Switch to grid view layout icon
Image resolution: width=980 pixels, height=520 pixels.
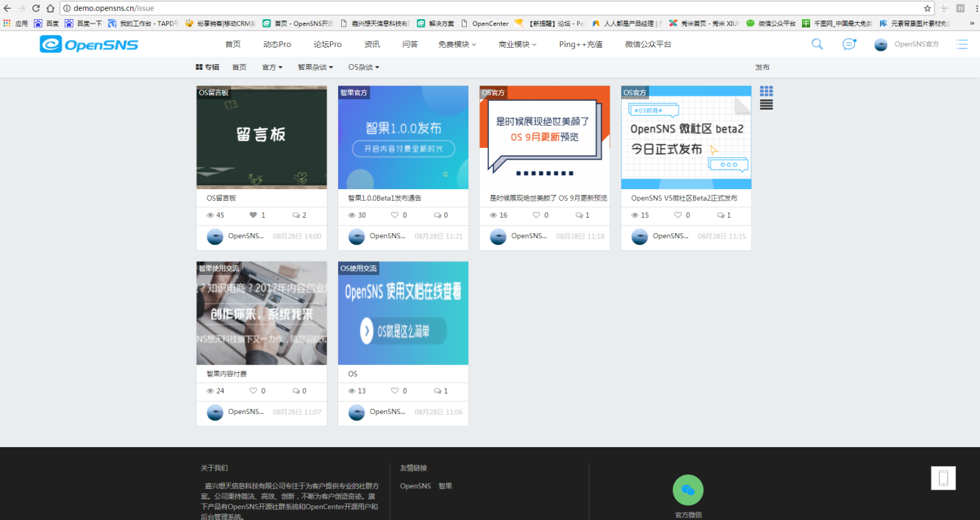click(x=766, y=91)
